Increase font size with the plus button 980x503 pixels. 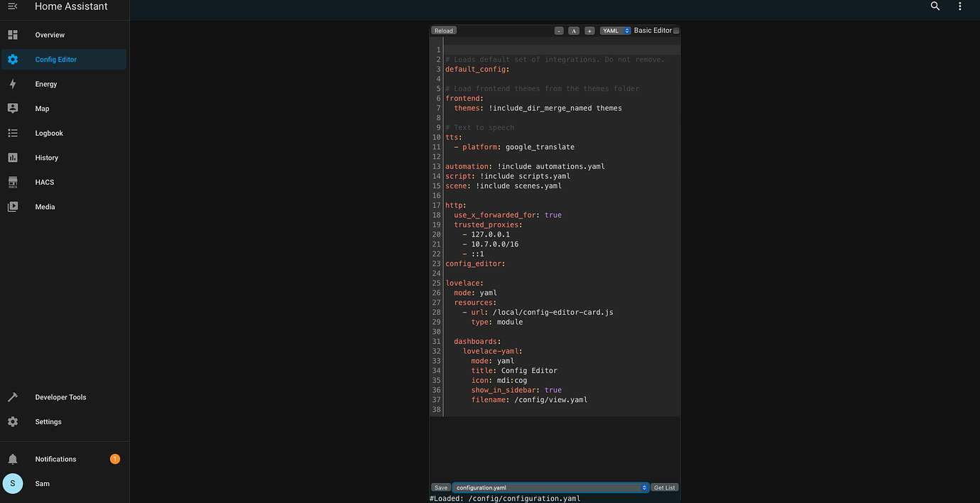589,31
